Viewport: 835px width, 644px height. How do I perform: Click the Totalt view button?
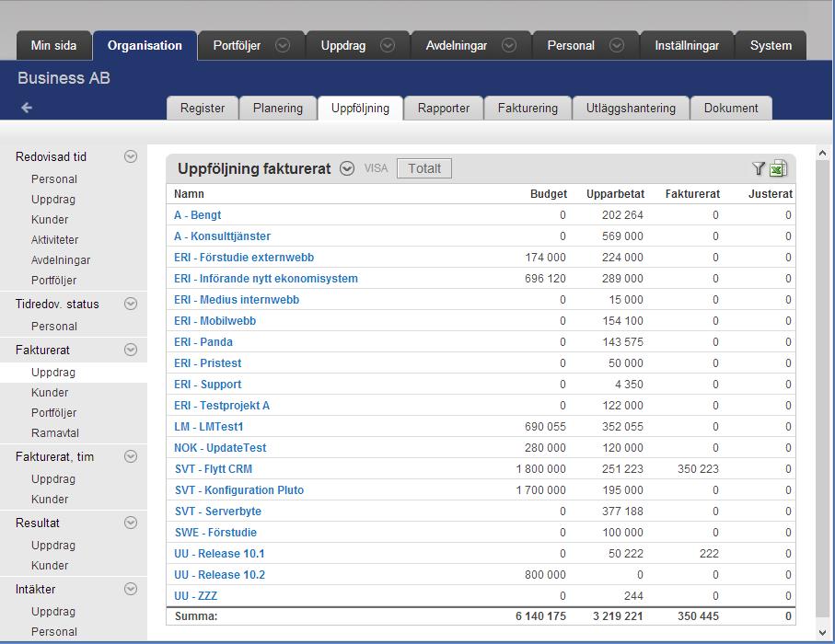pyautogui.click(x=424, y=168)
